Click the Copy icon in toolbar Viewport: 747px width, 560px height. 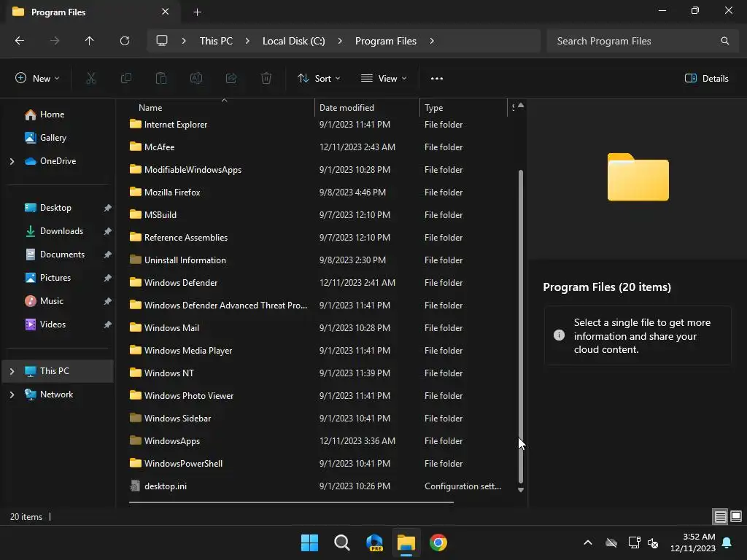click(x=125, y=79)
